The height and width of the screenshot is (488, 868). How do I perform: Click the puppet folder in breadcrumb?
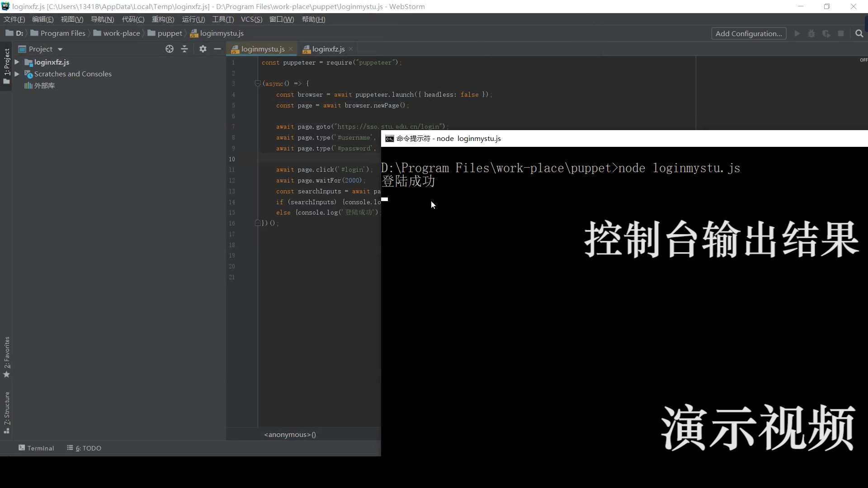click(x=170, y=33)
